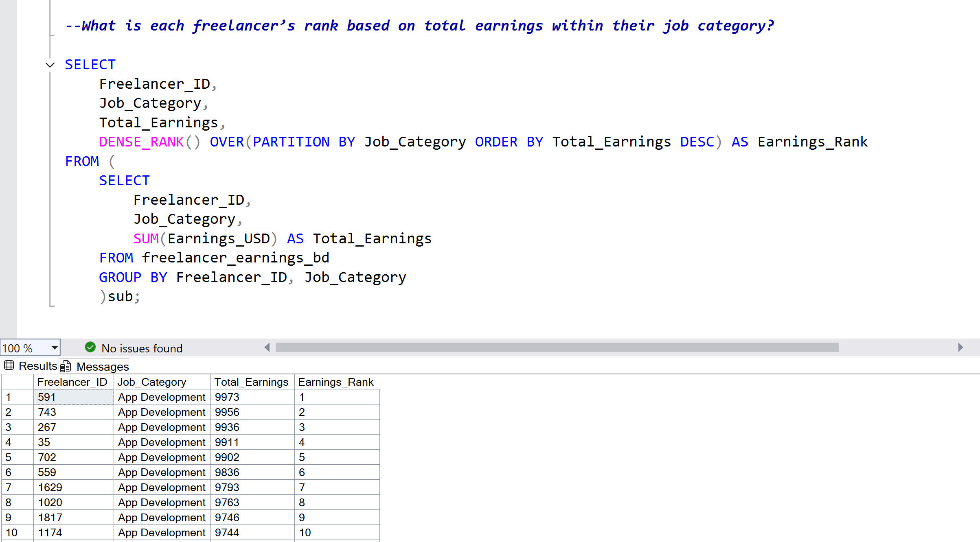Click the green No issues found checkmark icon

pos(90,347)
